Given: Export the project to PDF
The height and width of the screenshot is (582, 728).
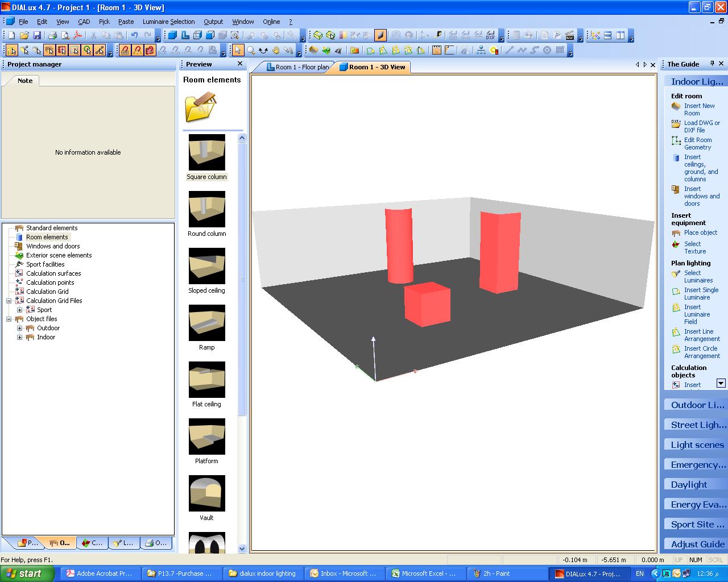Looking at the screenshot, I should point(77,35).
